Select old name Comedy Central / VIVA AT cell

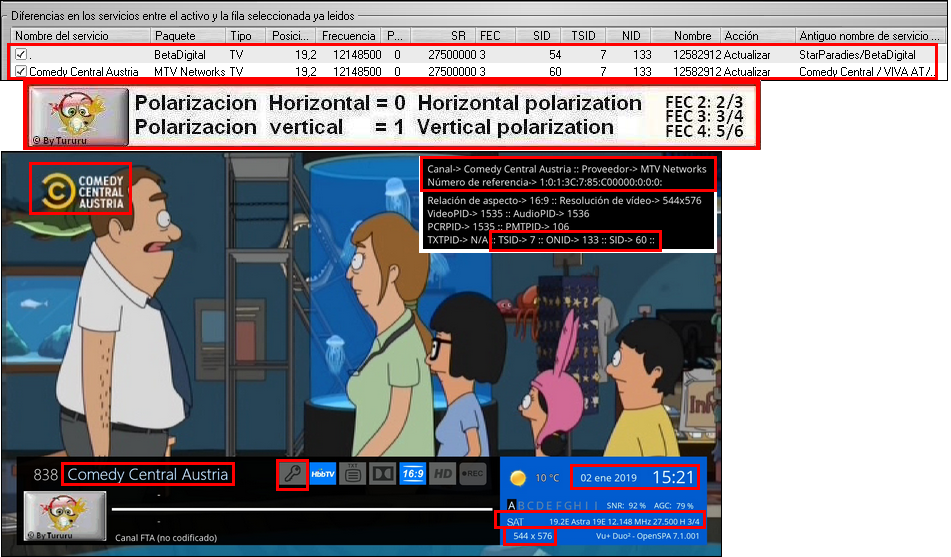[x=865, y=72]
